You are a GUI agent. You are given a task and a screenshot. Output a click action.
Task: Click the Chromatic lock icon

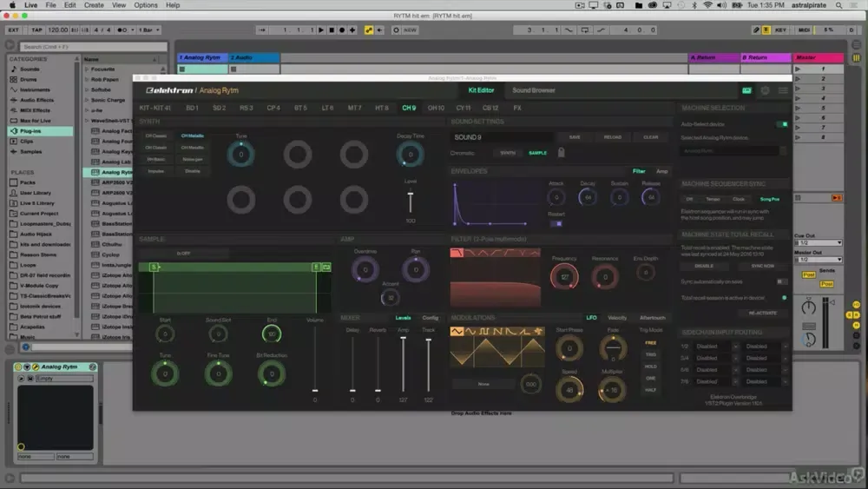click(562, 152)
